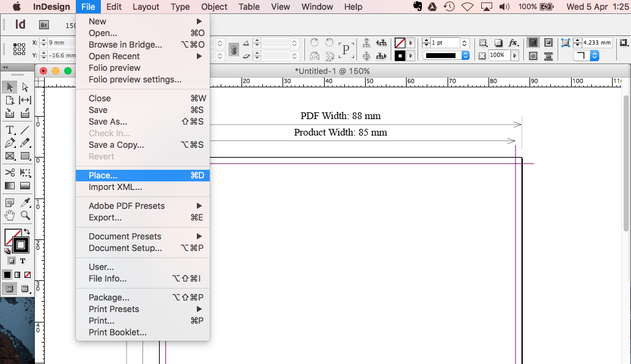Select the Rectangle tool

tap(25, 156)
